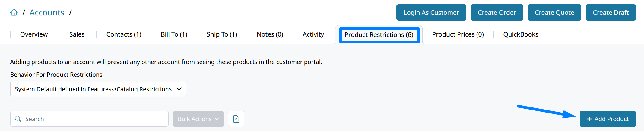The width and height of the screenshot is (644, 131).
Task: Focus the product Search input field
Action: click(89, 119)
